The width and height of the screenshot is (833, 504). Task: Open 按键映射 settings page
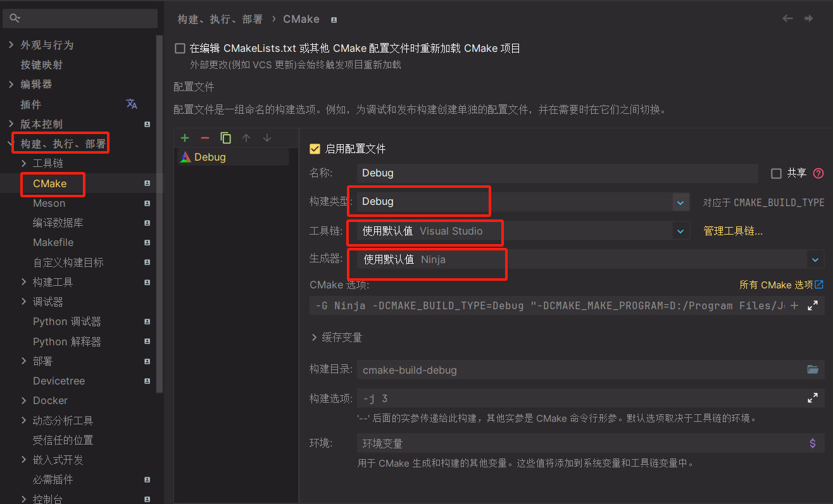click(x=41, y=65)
